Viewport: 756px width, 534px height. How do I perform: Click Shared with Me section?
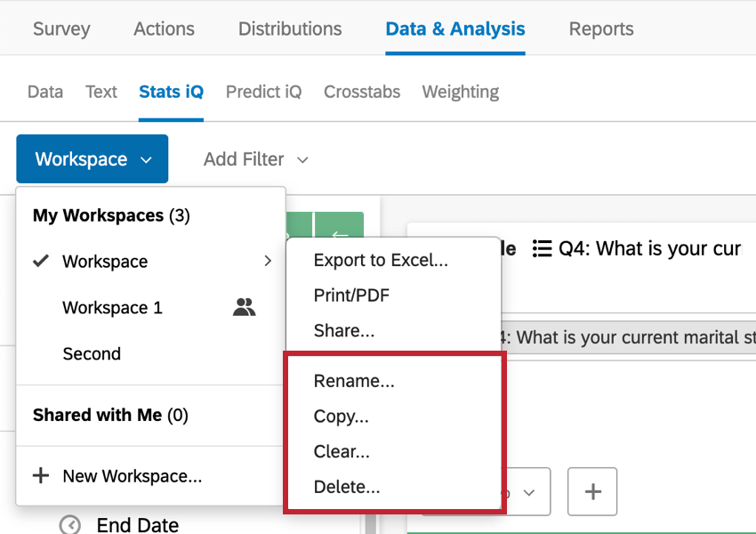[109, 417]
